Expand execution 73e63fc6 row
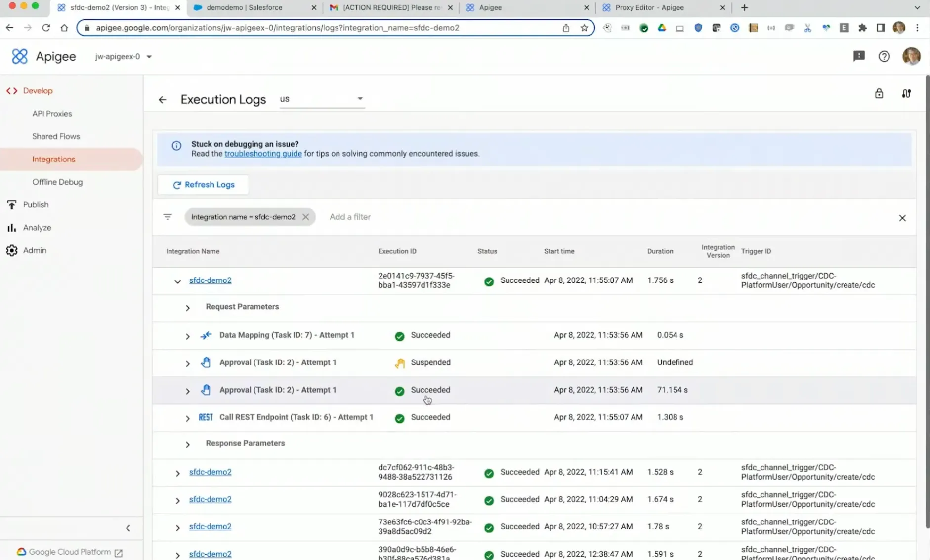The image size is (930, 560). 177,528
